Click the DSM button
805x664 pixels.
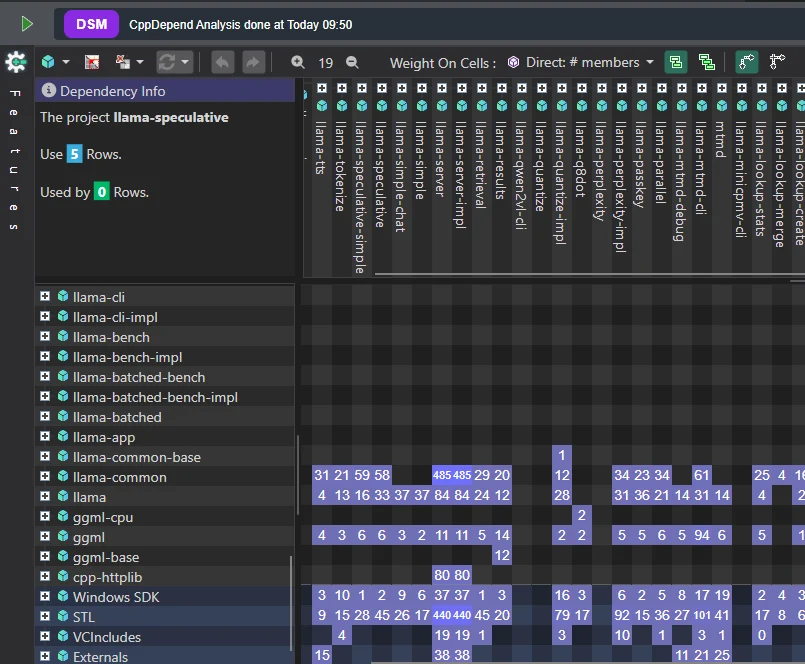pos(91,24)
